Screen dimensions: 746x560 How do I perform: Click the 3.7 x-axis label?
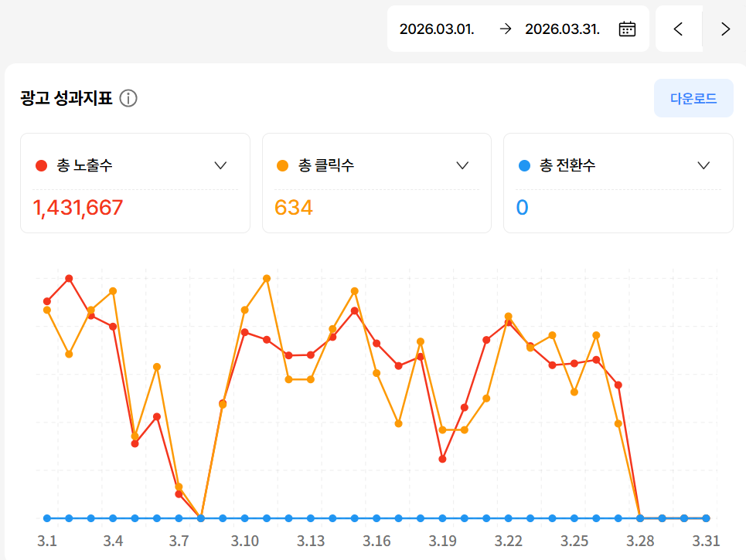click(179, 541)
